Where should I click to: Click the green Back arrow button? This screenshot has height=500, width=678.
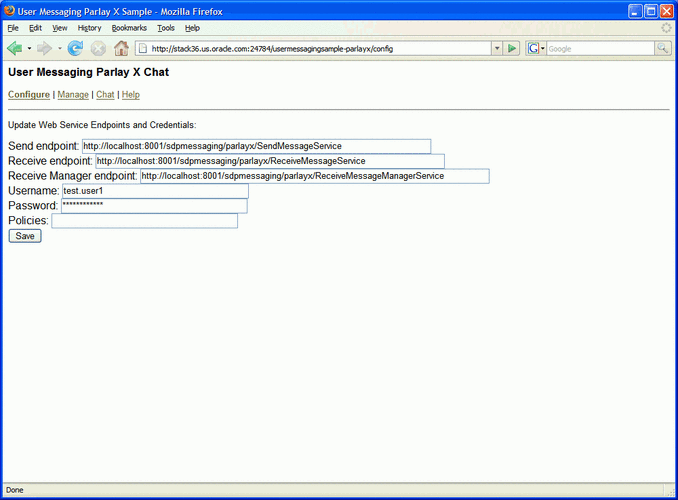[14, 48]
